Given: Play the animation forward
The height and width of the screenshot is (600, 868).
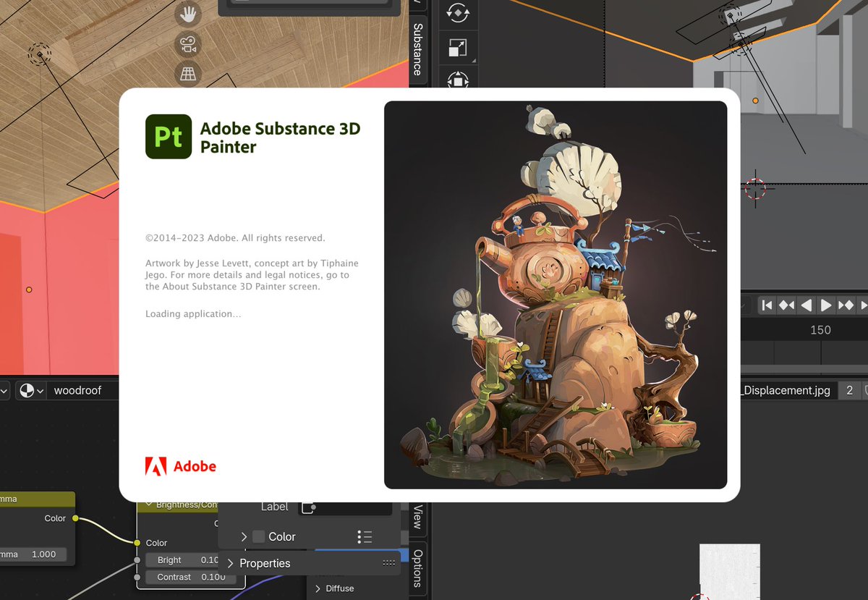Looking at the screenshot, I should [825, 305].
